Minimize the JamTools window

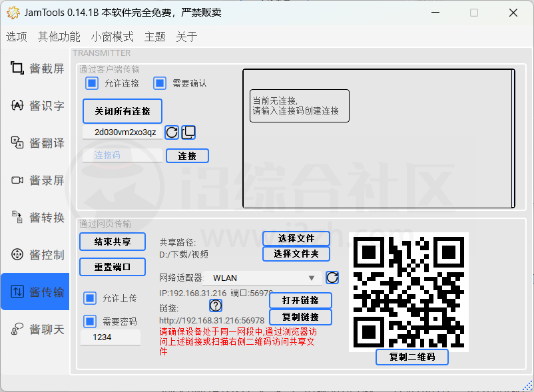pyautogui.click(x=435, y=13)
